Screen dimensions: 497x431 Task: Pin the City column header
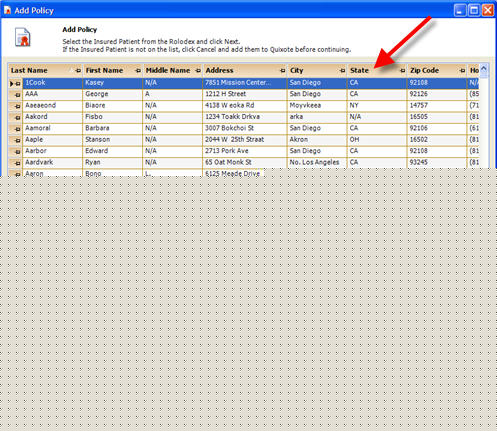(x=342, y=70)
